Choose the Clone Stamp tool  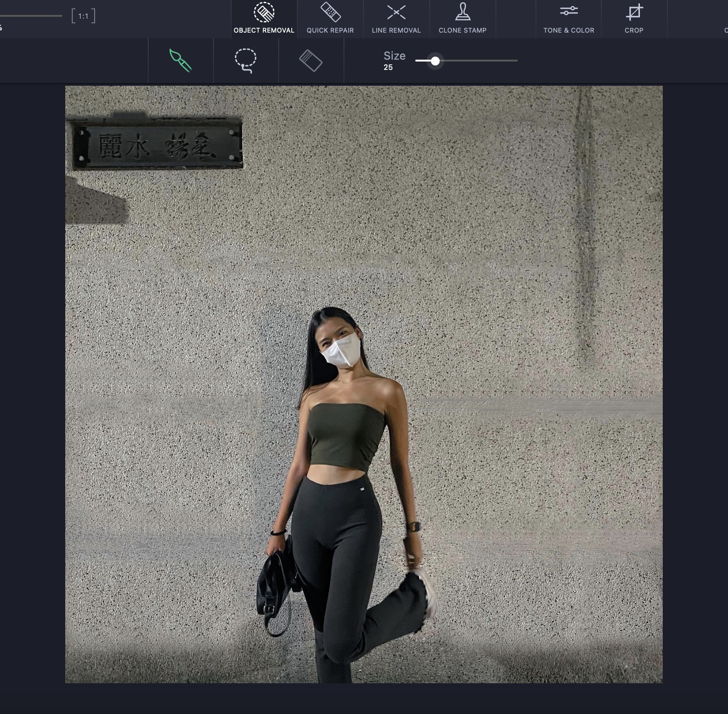pyautogui.click(x=462, y=12)
